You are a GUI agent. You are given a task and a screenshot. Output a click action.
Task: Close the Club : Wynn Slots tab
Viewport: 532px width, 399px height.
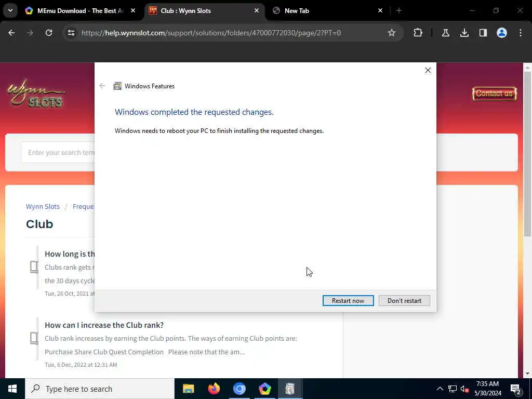click(257, 10)
